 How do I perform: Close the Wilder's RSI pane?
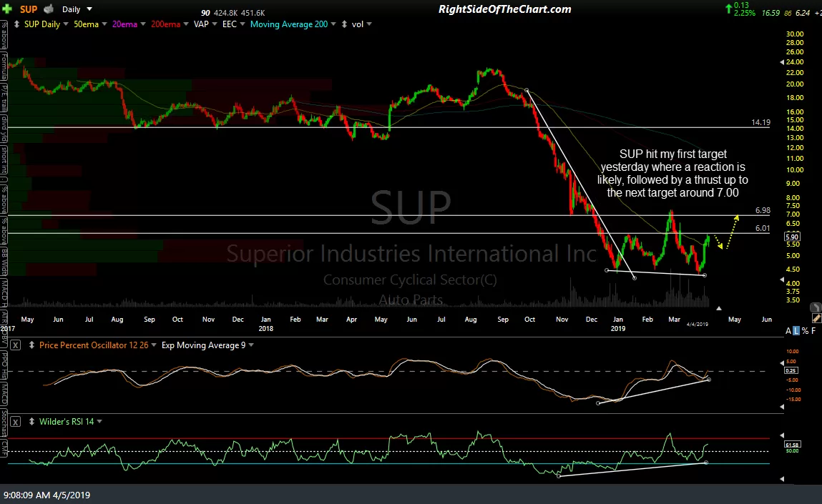pos(16,422)
